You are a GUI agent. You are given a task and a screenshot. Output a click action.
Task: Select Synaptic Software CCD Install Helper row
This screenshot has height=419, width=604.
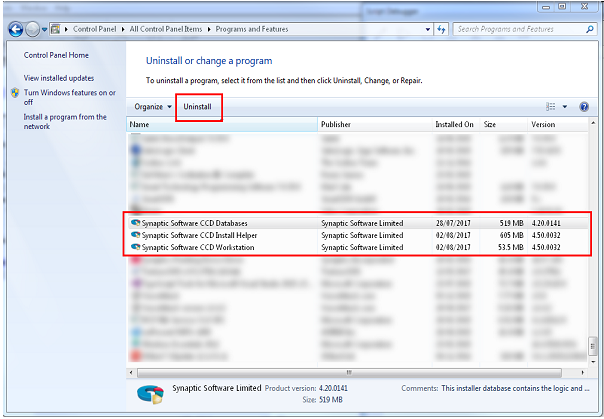click(357, 235)
